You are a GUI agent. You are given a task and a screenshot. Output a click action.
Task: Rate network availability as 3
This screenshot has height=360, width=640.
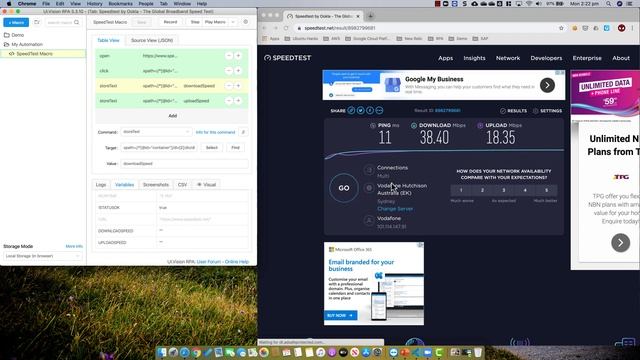(504, 190)
